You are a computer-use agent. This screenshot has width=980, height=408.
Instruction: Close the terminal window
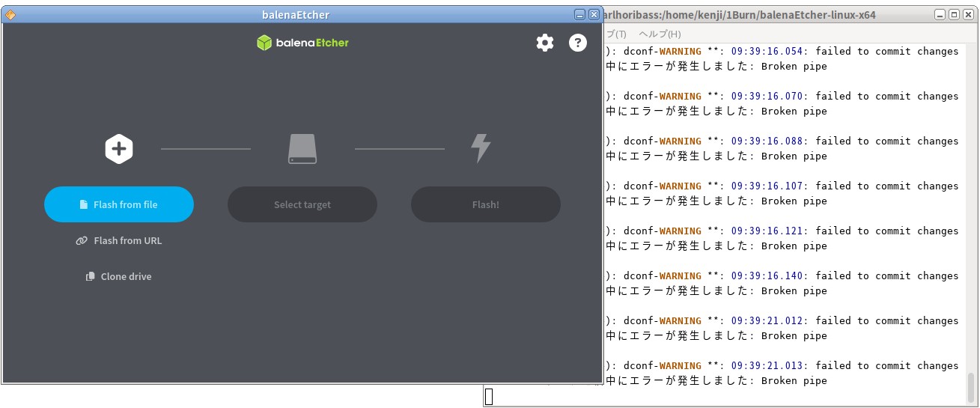pos(968,14)
